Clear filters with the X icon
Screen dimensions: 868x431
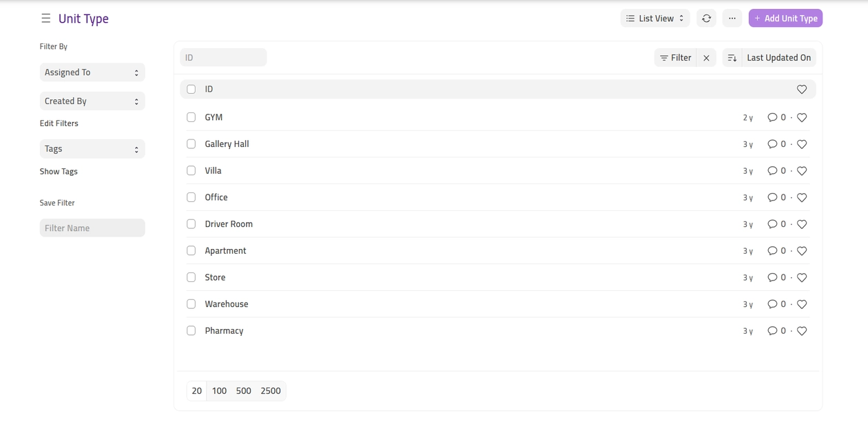(x=706, y=58)
